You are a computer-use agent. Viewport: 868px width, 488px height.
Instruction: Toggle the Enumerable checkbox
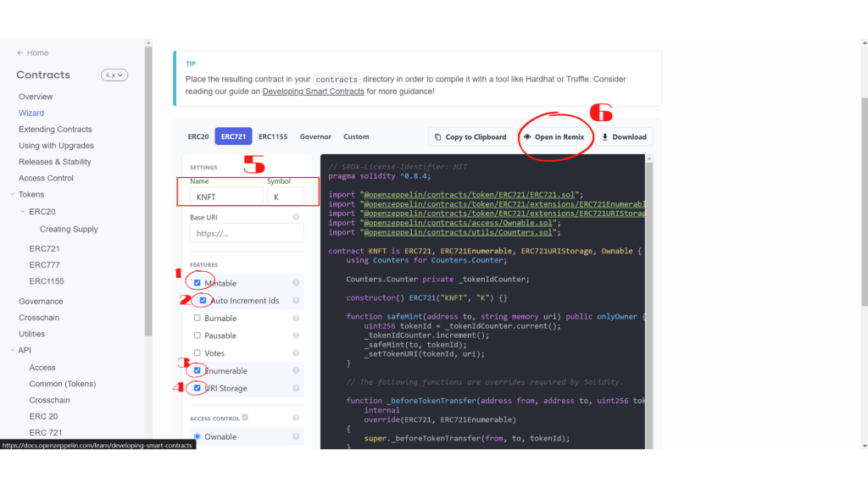(x=197, y=371)
